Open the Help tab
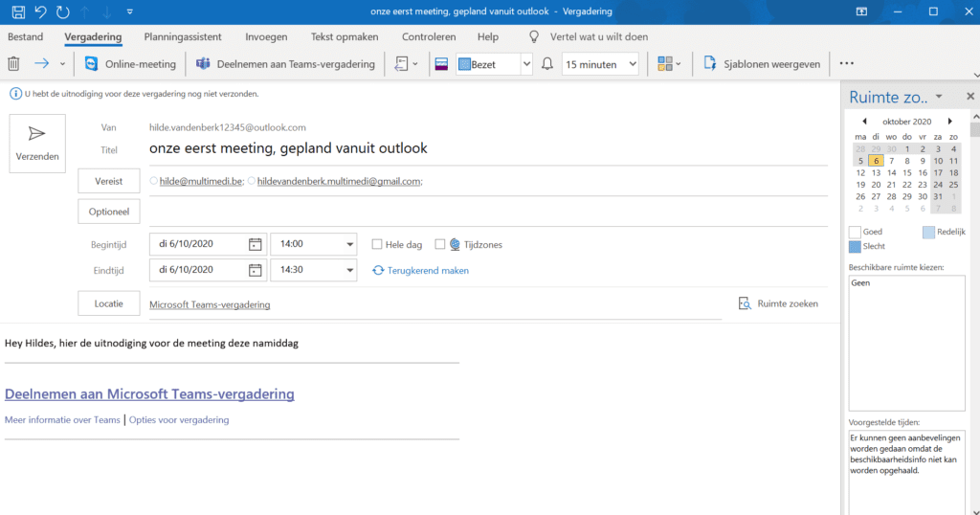980x515 pixels. click(488, 37)
